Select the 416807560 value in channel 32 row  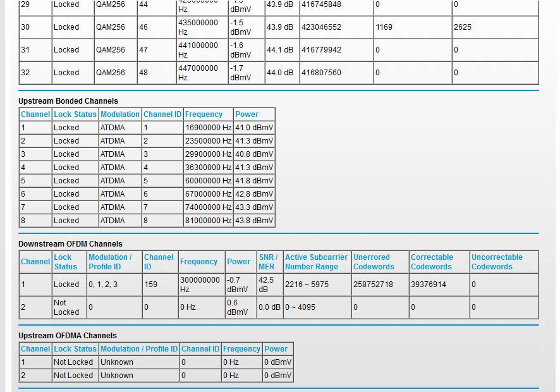click(321, 73)
